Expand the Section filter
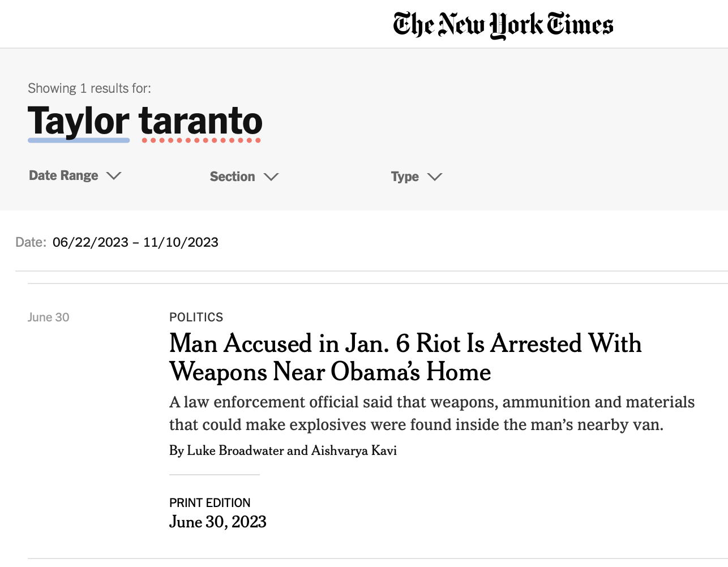The height and width of the screenshot is (567, 728). pos(244,177)
